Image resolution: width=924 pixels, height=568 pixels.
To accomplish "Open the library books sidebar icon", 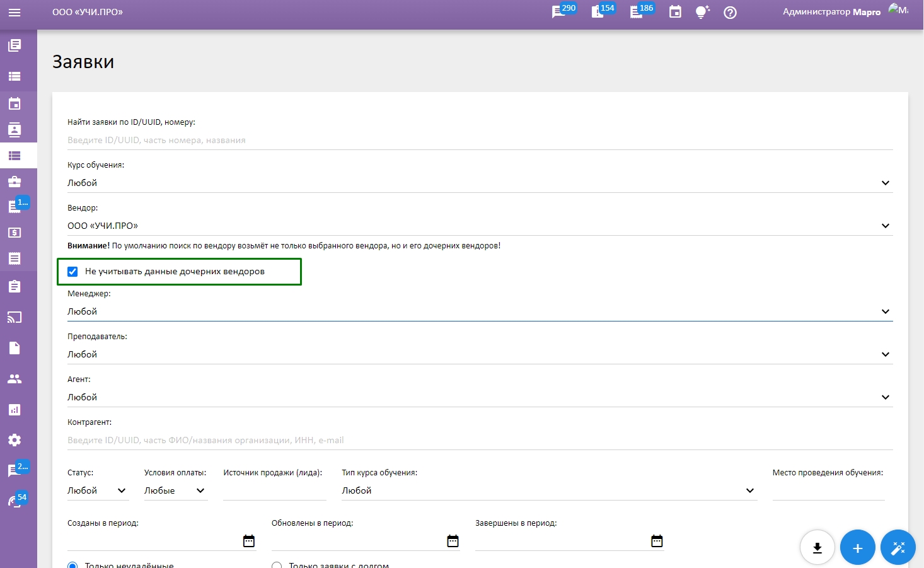I will click(x=14, y=45).
